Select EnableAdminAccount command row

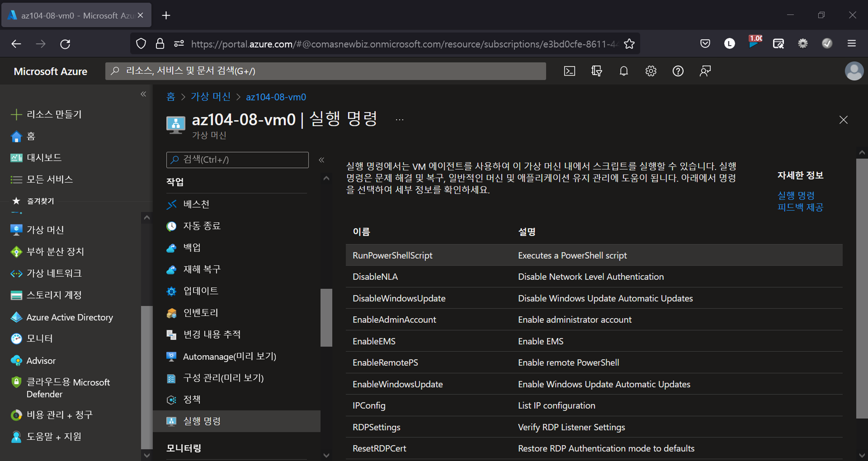click(x=594, y=320)
